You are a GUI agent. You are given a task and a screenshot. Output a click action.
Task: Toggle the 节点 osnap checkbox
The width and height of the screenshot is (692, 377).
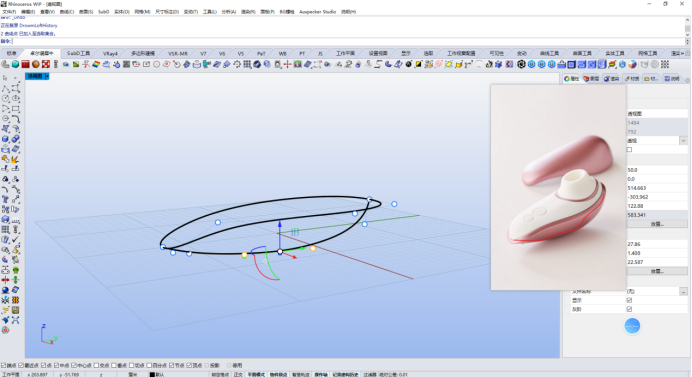(x=171, y=366)
